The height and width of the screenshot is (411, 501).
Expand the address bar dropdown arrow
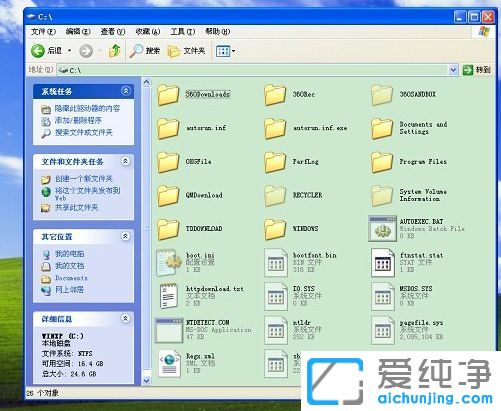click(x=453, y=70)
